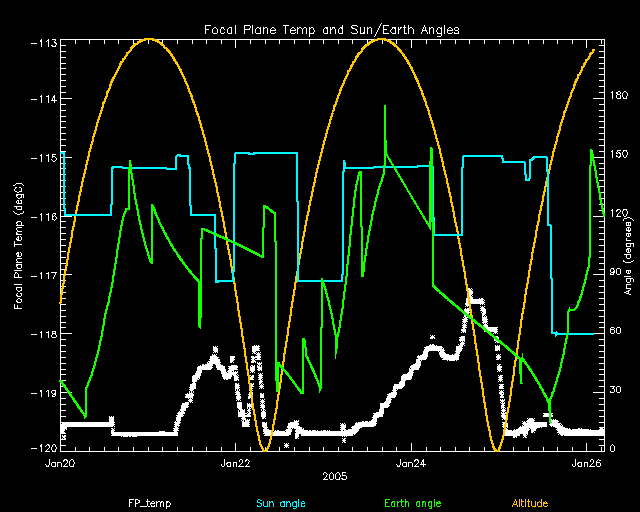
Task: Select the Jan24 x-axis date label
Action: pos(411,464)
